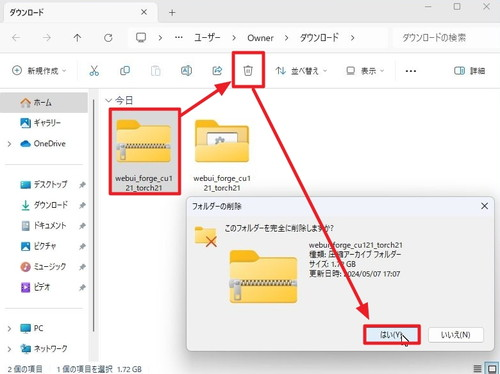Expand the OneDrive tree node
This screenshot has height=374, width=500.
(9, 144)
